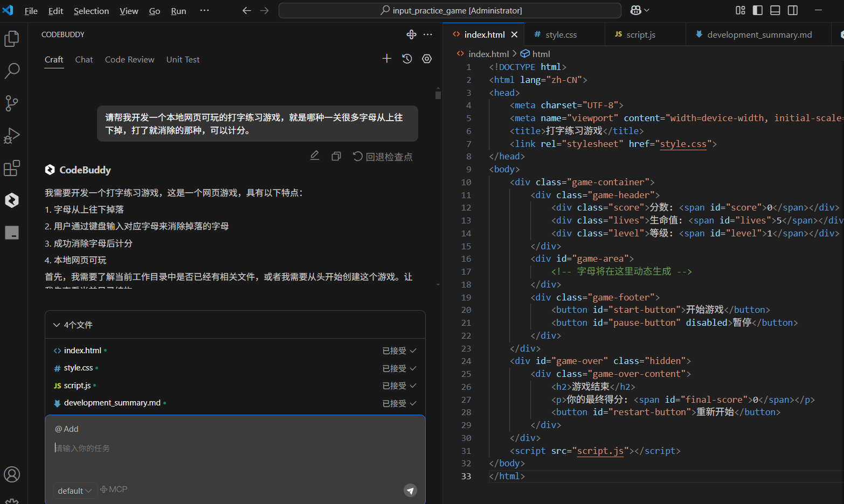Viewport: 844px width, 504px height.
Task: Open the conversation history clock icon
Action: pos(407,59)
